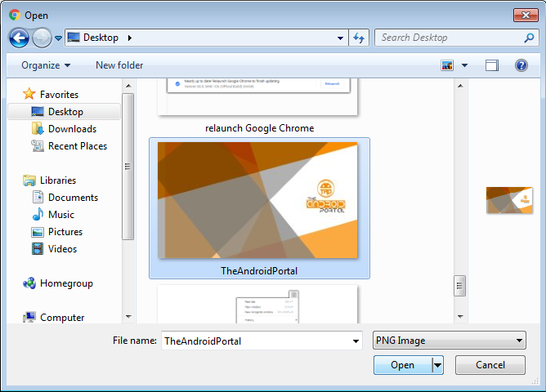Click the Pictures library icon
546x392 pixels.
tap(38, 232)
